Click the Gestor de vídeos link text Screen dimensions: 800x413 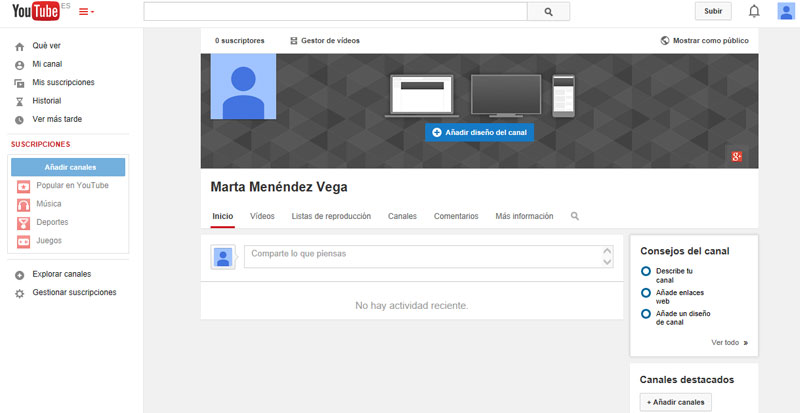tap(330, 40)
